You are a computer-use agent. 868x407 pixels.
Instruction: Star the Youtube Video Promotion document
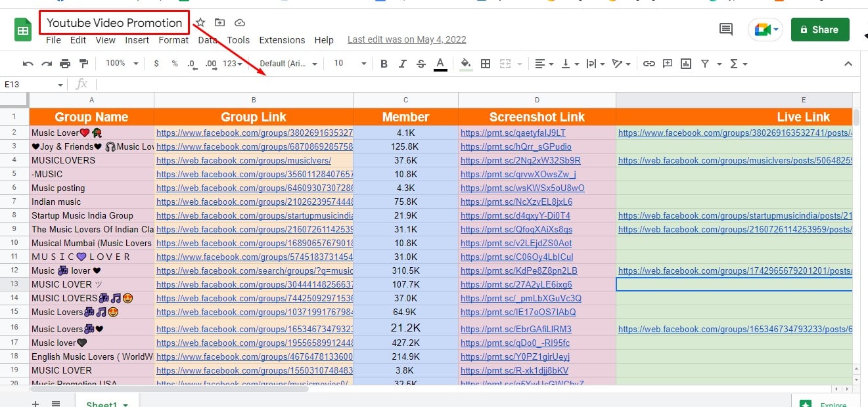click(200, 23)
